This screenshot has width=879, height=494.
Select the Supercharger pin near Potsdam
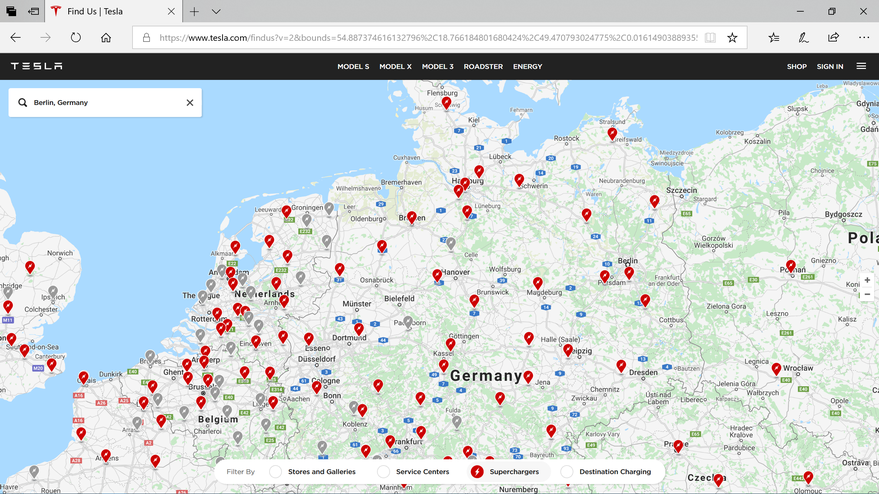pos(604,276)
